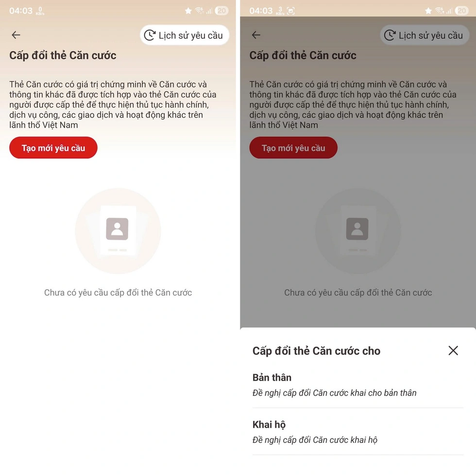This screenshot has height=475, width=476.
Task: Tap red Tạo mới yêu cầu button on left
Action: pyautogui.click(x=53, y=148)
